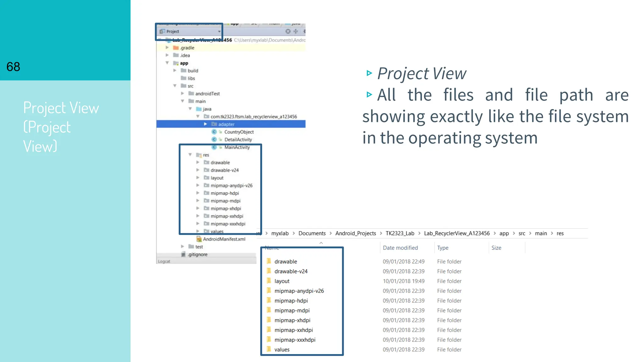644x362 pixels.
Task: Select the java source folder icon
Action: [x=199, y=109]
